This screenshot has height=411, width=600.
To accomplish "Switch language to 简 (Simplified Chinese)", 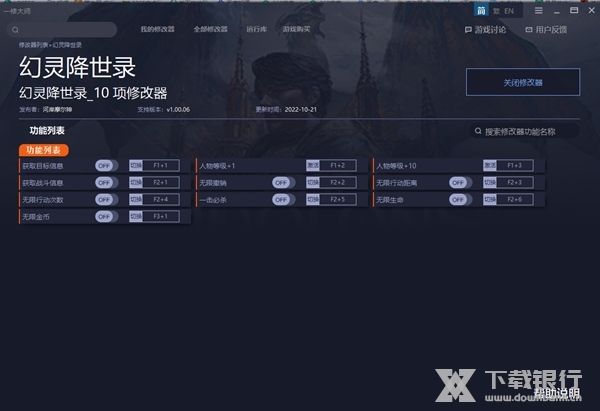I will (481, 10).
